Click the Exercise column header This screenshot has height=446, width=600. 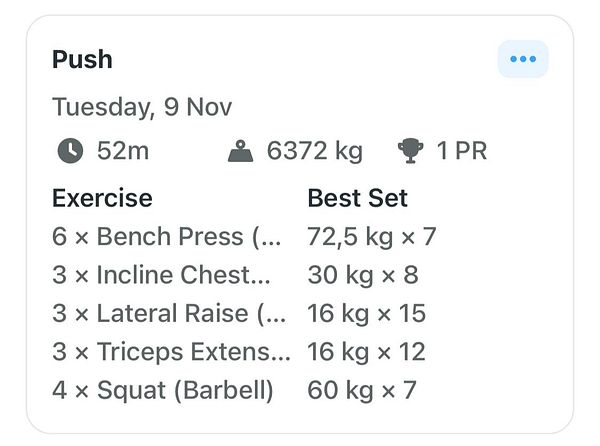(102, 198)
